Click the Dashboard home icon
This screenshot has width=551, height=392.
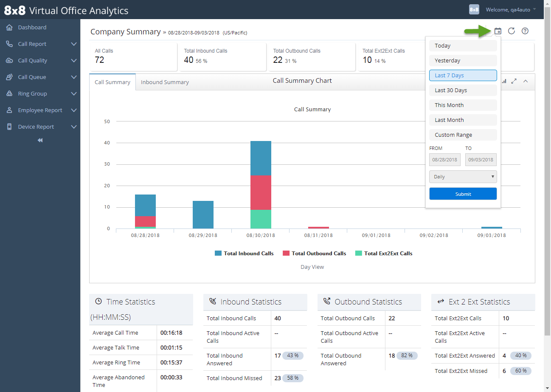[x=9, y=27]
